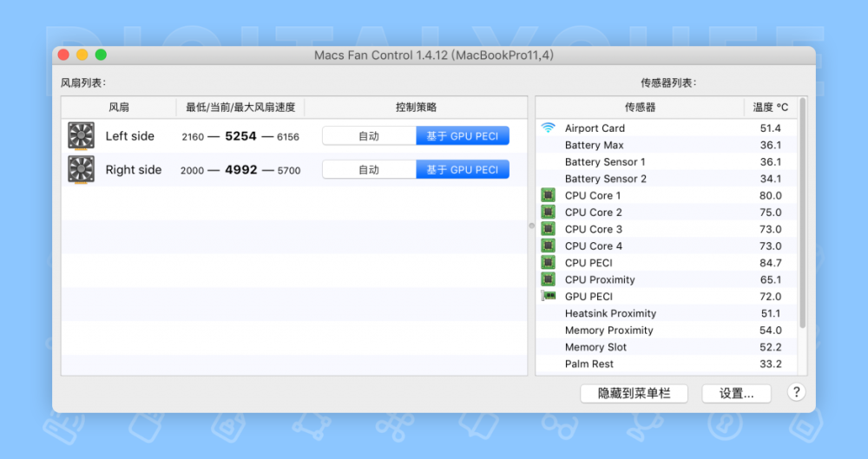Set Right side fan to 基于 GPU PECI

pyautogui.click(x=463, y=170)
